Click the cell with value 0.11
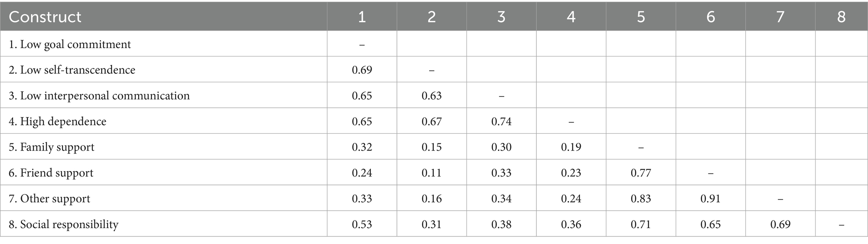 click(432, 173)
